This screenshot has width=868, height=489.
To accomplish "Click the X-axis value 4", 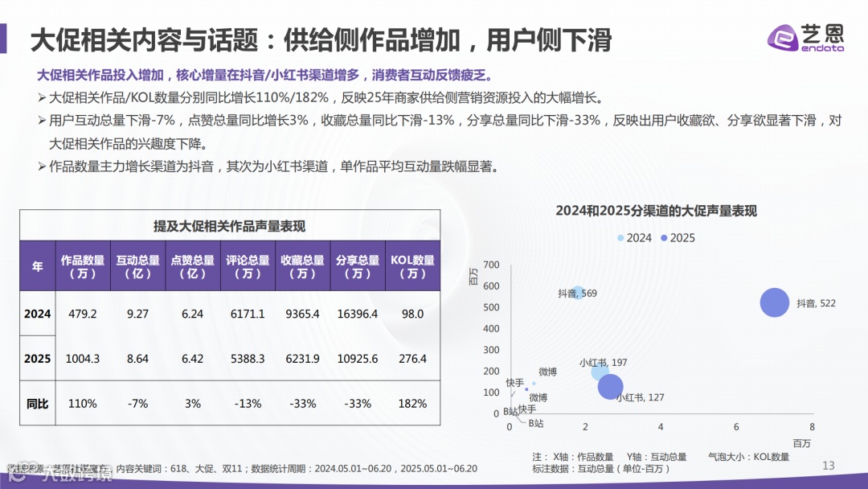I will pyautogui.click(x=661, y=427).
